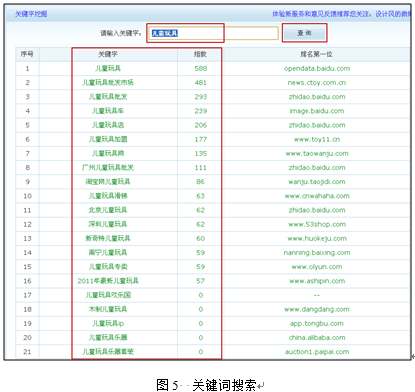Open keyword 儿童玩具ip

pyautogui.click(x=108, y=323)
